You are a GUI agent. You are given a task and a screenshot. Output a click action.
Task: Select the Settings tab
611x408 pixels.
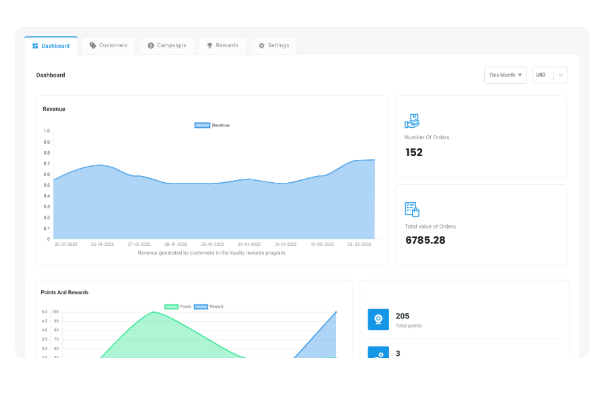tap(274, 46)
